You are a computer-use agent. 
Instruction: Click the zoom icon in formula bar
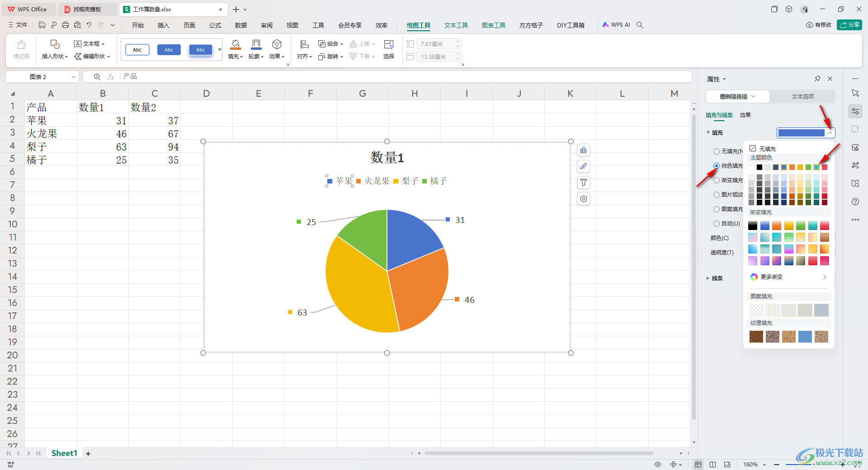[x=97, y=77]
